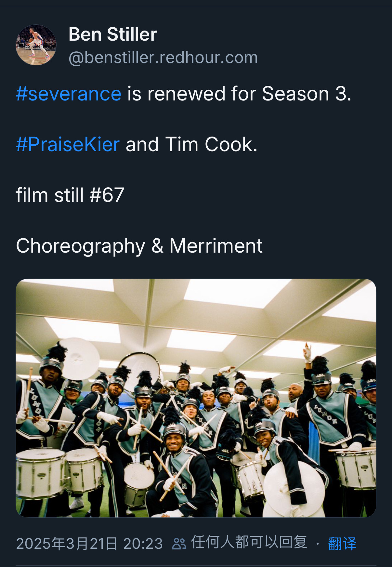Image resolution: width=392 pixels, height=567 pixels.
Task: Click the separator dot before 翻译
Action: (x=318, y=543)
